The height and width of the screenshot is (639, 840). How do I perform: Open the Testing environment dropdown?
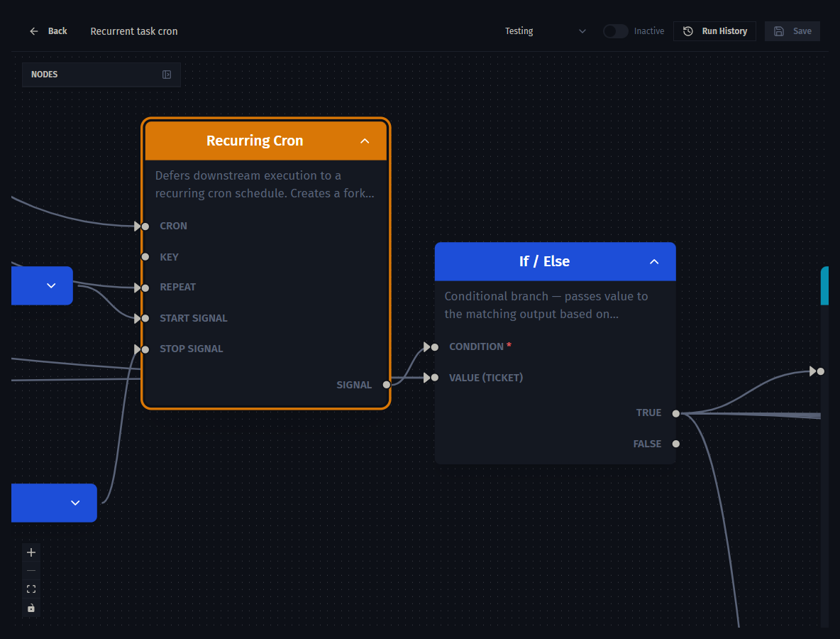point(546,31)
